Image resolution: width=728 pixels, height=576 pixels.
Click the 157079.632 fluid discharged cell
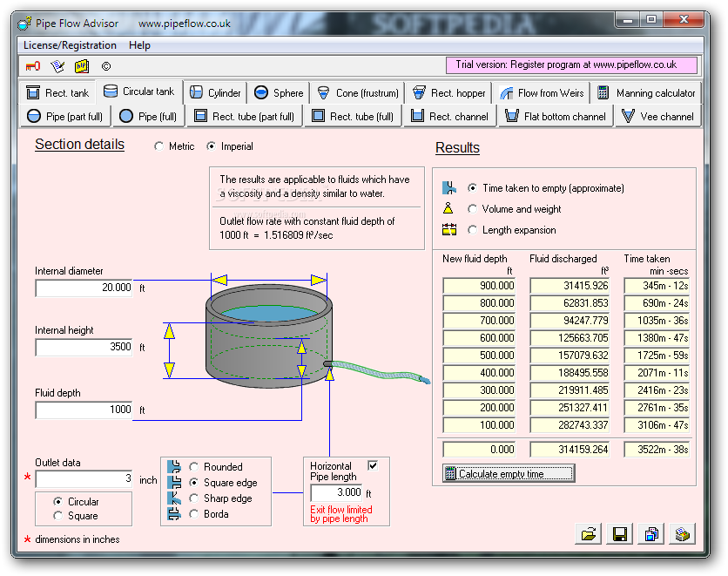(570, 356)
